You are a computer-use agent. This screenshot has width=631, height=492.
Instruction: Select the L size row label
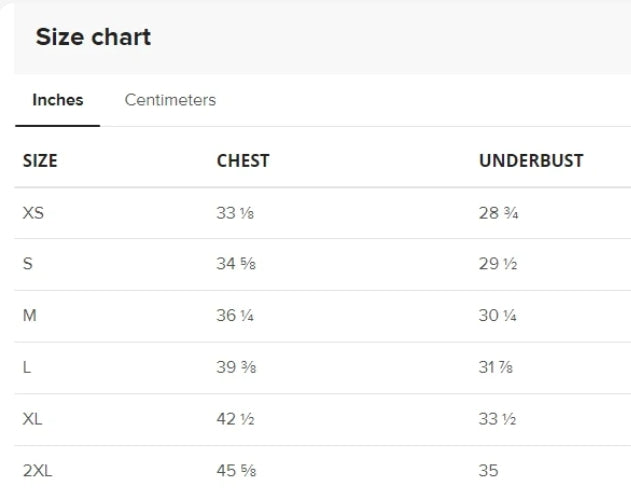pyautogui.click(x=27, y=367)
